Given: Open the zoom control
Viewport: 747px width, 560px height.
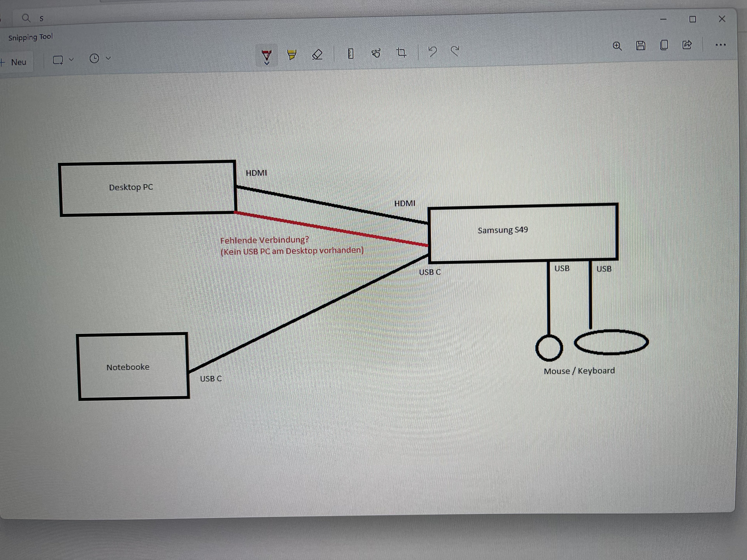Looking at the screenshot, I should (617, 46).
